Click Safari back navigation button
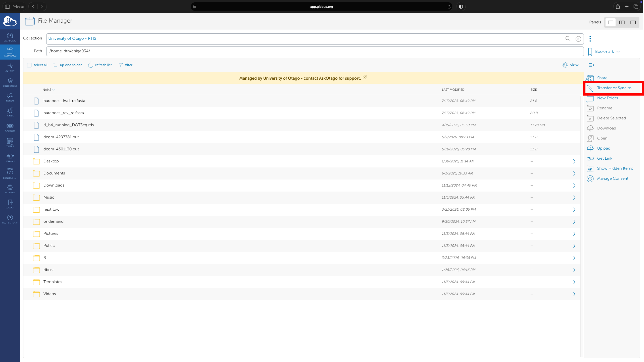644x362 pixels. (33, 6)
